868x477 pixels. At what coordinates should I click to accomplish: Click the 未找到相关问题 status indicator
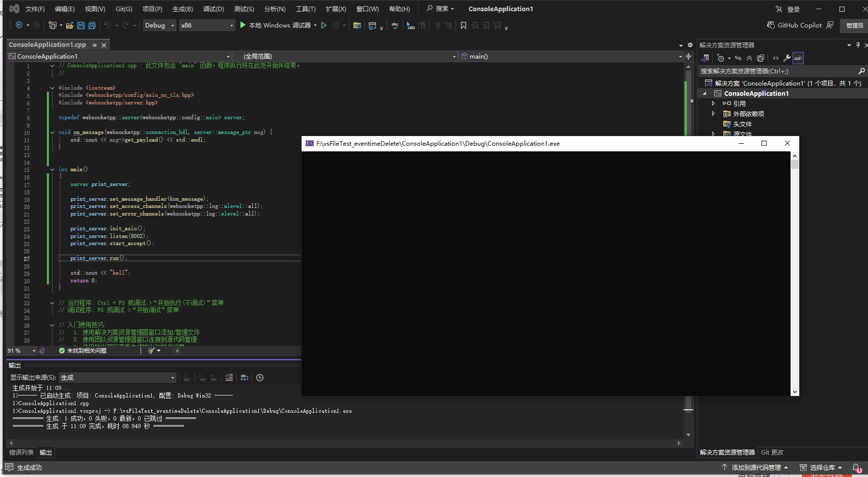point(83,351)
